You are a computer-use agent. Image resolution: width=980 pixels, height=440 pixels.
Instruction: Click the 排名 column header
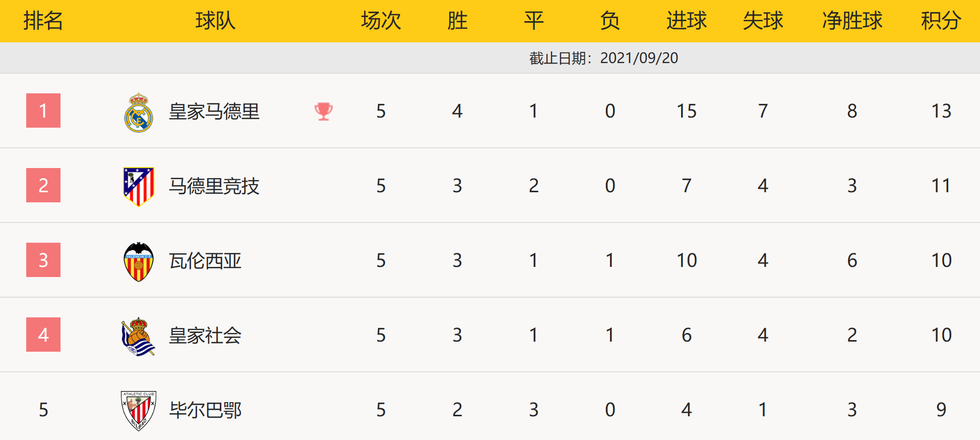[x=43, y=21]
